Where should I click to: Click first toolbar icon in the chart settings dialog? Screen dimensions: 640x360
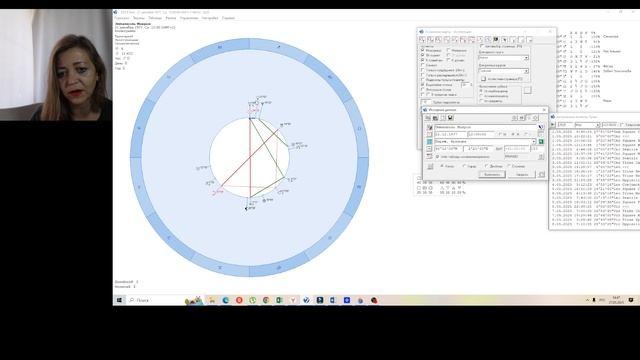click(x=422, y=40)
